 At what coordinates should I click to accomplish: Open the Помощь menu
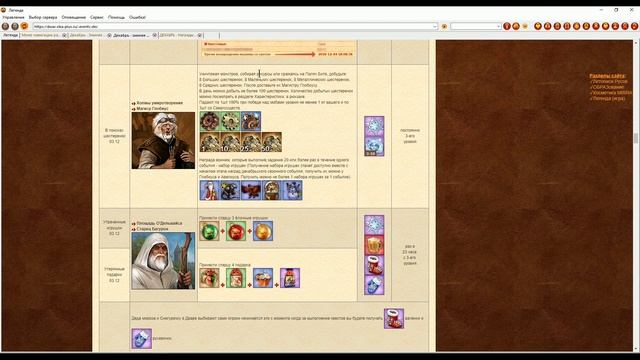coord(116,18)
